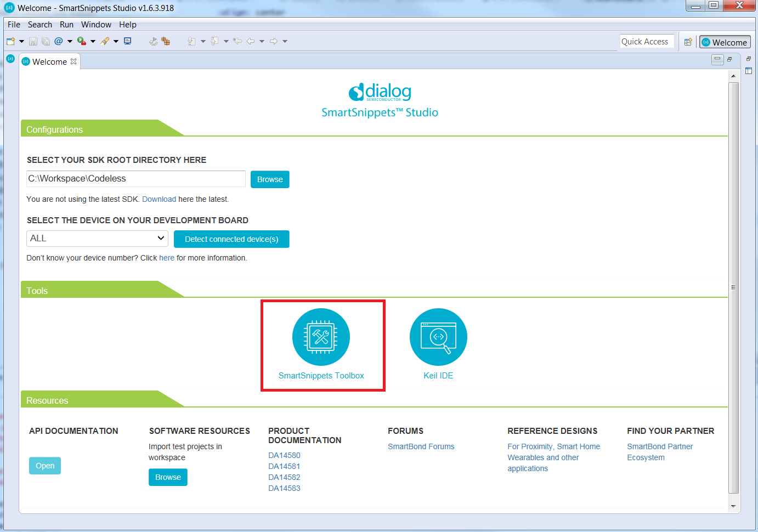Open the SmartBond Partner Ecosystem link

(x=660, y=452)
